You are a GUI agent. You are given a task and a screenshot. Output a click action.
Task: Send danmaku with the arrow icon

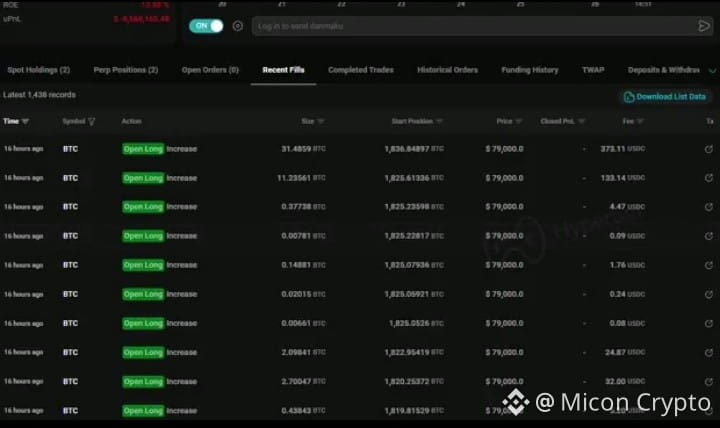[x=703, y=26]
